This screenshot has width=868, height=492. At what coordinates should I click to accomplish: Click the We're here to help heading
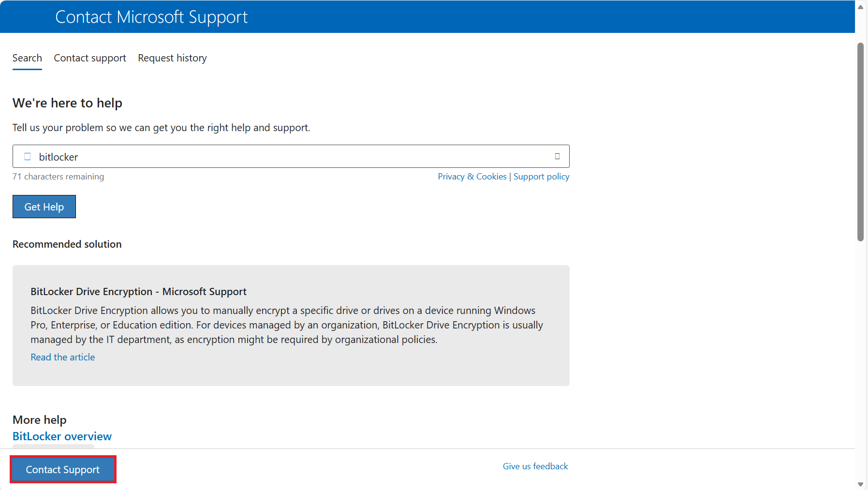67,103
